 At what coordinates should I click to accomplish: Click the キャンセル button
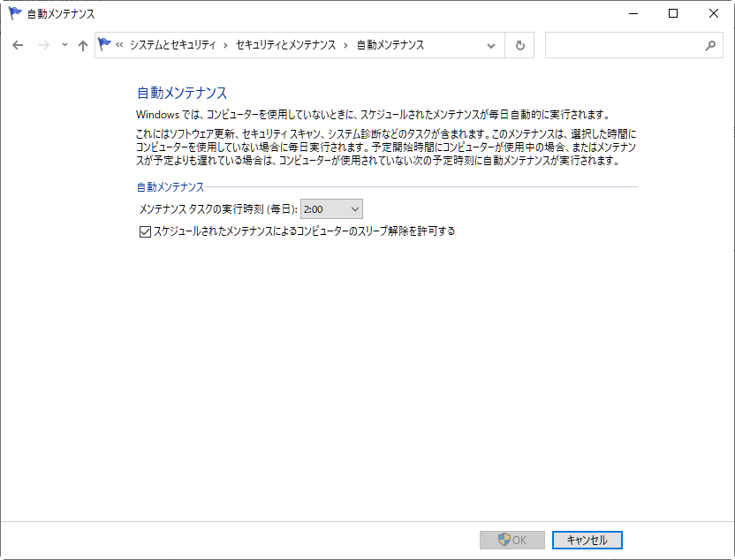(587, 540)
